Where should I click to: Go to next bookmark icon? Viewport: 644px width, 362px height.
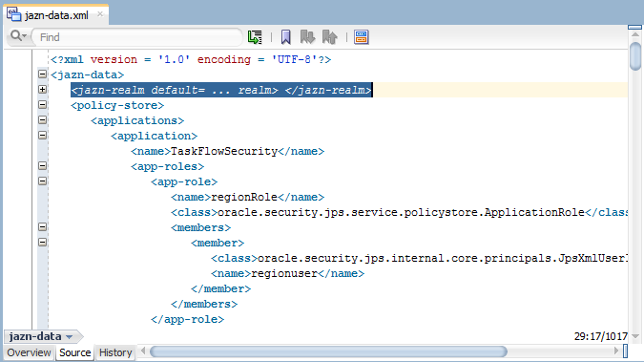pyautogui.click(x=307, y=37)
